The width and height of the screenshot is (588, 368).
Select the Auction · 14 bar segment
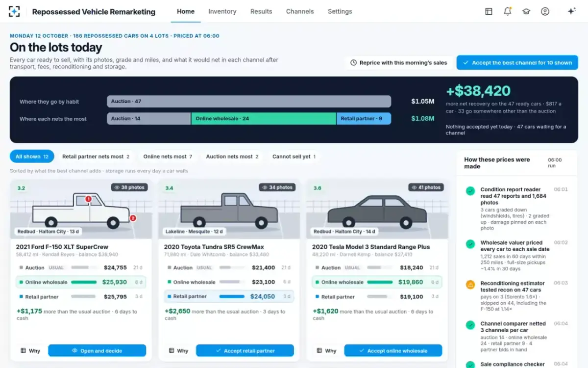149,118
